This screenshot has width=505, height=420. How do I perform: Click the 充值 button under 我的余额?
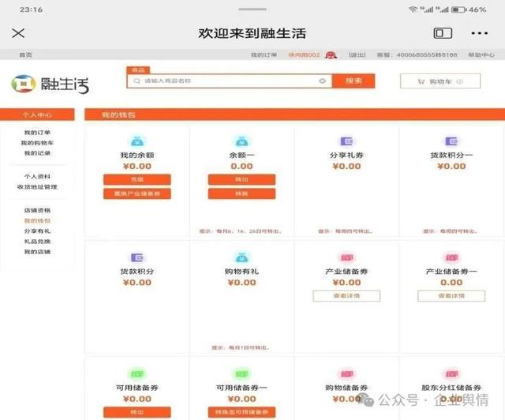(x=137, y=179)
